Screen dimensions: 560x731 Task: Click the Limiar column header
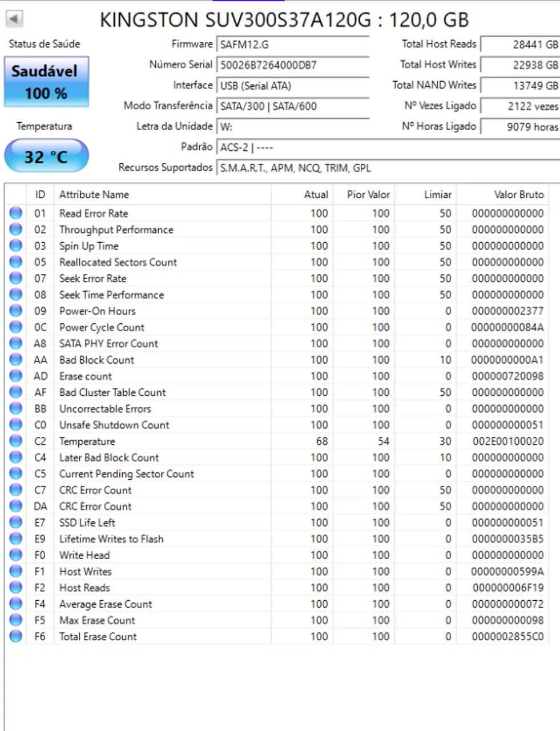(426, 195)
